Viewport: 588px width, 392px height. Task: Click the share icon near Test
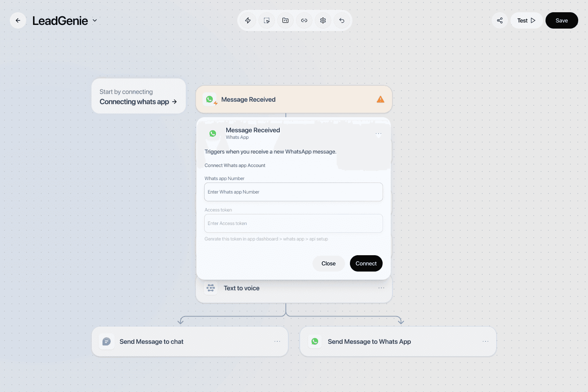tap(500, 20)
